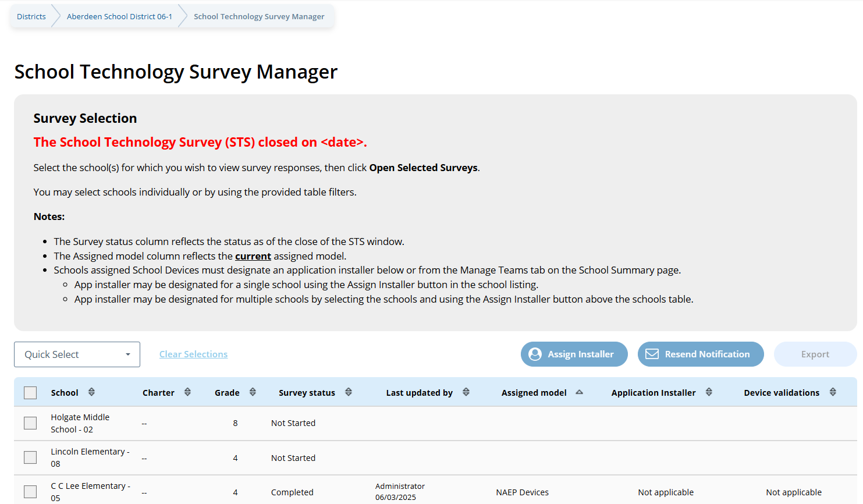Sort by Last updated by icon
863x504 pixels.
[x=466, y=392]
